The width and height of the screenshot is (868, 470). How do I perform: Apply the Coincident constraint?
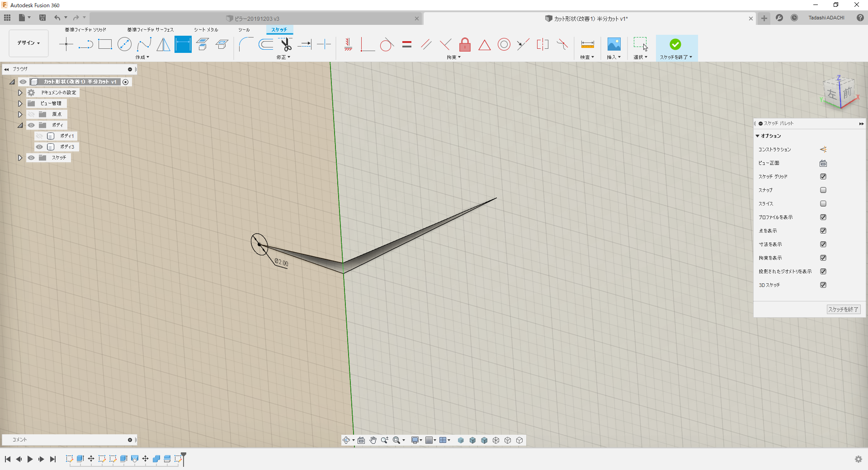click(x=367, y=44)
